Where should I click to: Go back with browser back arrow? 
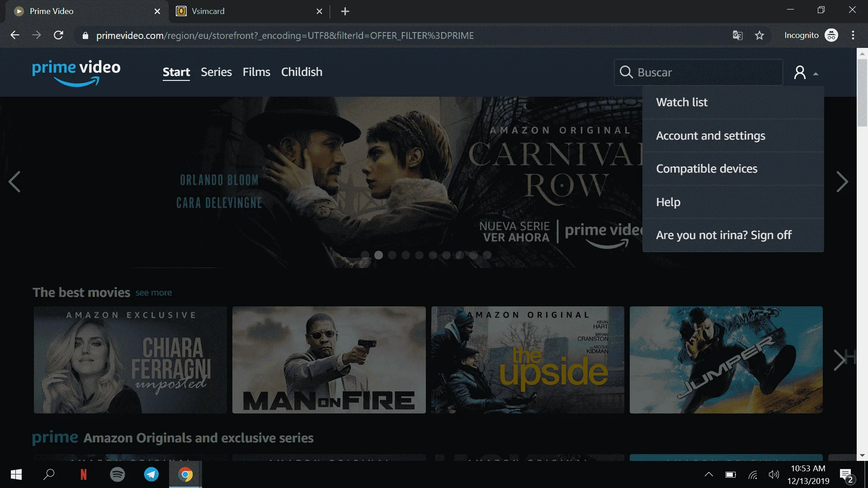[15, 35]
